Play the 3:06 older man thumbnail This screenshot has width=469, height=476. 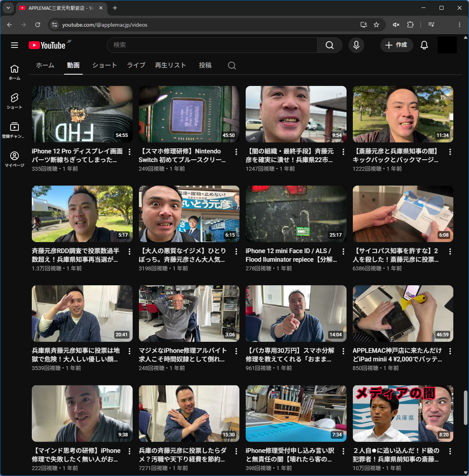pos(189,314)
